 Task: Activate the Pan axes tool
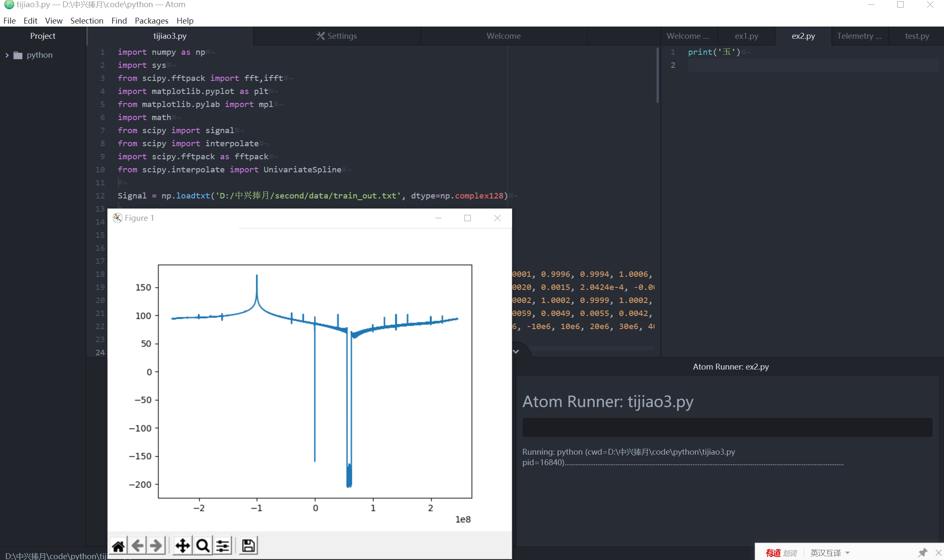(x=182, y=546)
